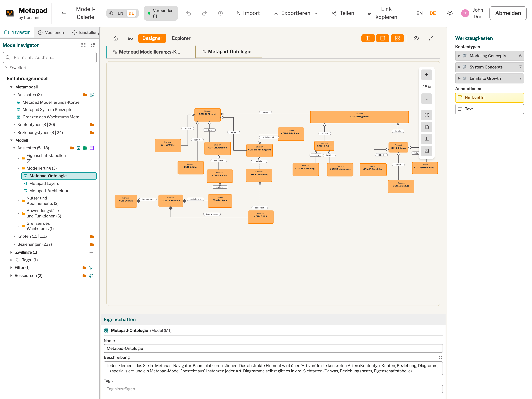Click the table view icon in Modell Ansichten row
This screenshot has width=532, height=399.
(x=85, y=148)
